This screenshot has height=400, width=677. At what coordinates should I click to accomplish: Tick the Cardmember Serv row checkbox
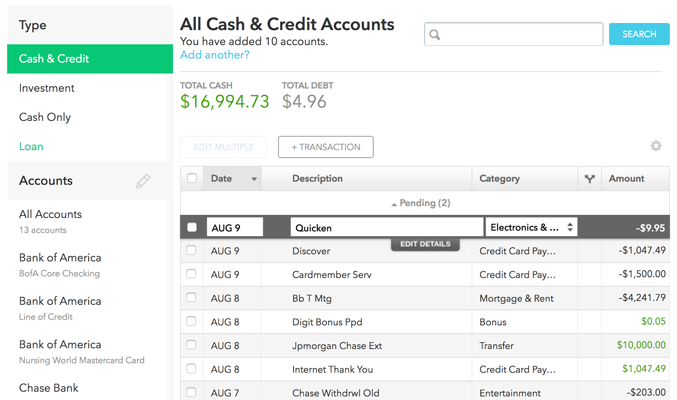(191, 274)
